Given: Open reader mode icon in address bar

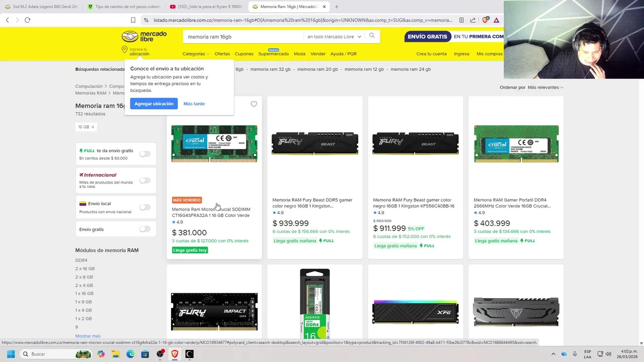Looking at the screenshot, I should pos(461,20).
